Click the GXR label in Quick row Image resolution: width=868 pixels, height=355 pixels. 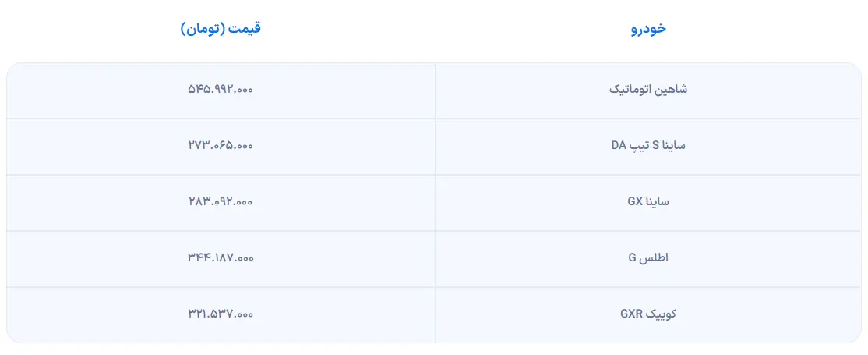(x=631, y=314)
